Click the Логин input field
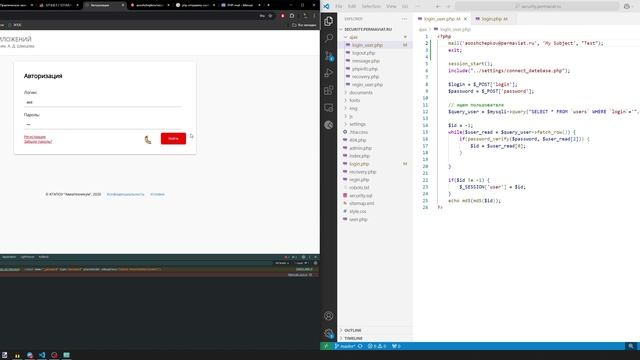The height and width of the screenshot is (360, 640). point(102,102)
